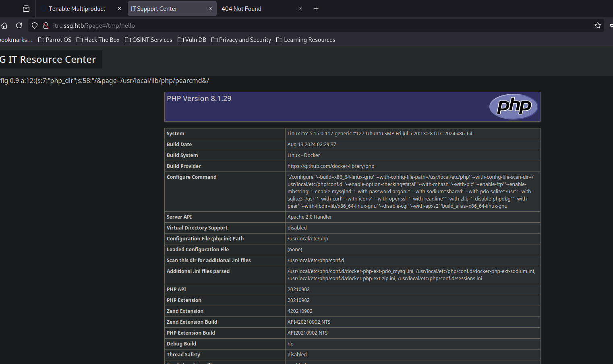Click the PHP logo image
Image resolution: width=613 pixels, height=364 pixels.
514,107
